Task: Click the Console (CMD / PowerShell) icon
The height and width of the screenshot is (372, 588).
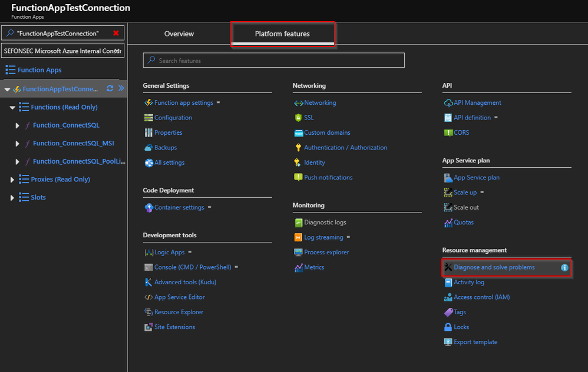Action: 148,267
